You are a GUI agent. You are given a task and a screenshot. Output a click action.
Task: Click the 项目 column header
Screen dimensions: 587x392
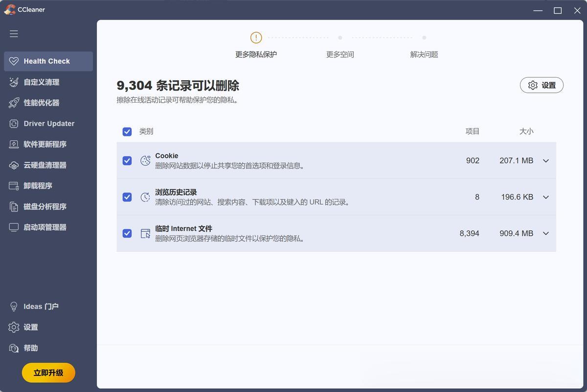473,131
